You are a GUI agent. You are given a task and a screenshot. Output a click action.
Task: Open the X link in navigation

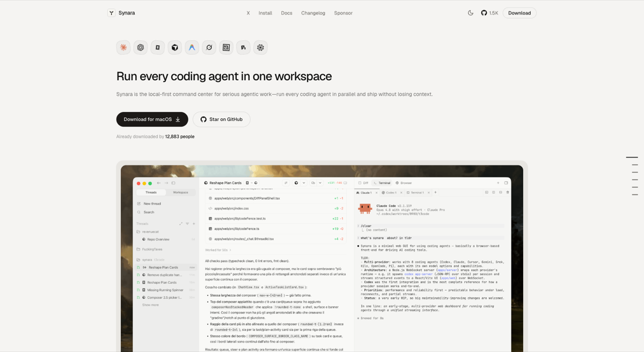pos(248,13)
